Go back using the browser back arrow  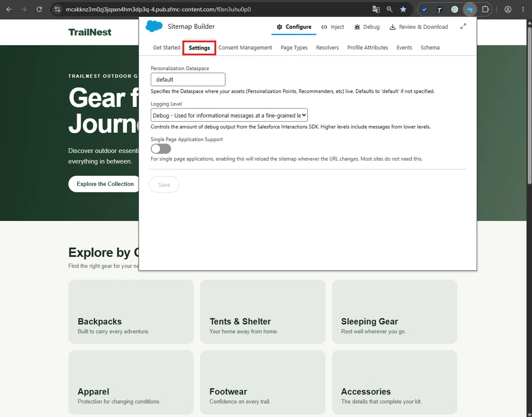pyautogui.click(x=9, y=9)
